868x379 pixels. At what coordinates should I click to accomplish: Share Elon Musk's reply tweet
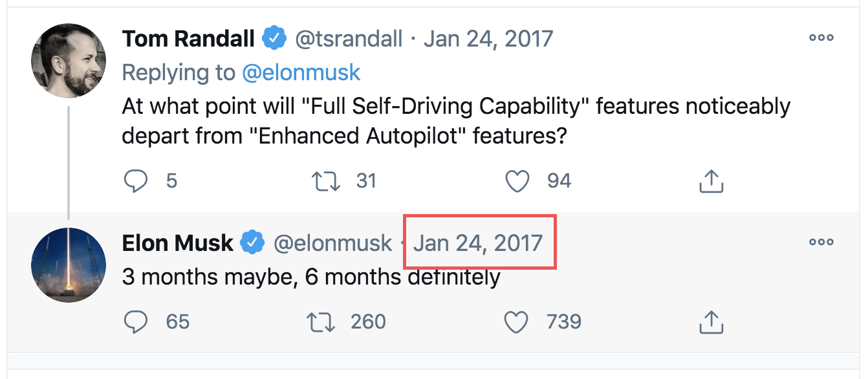[710, 321]
